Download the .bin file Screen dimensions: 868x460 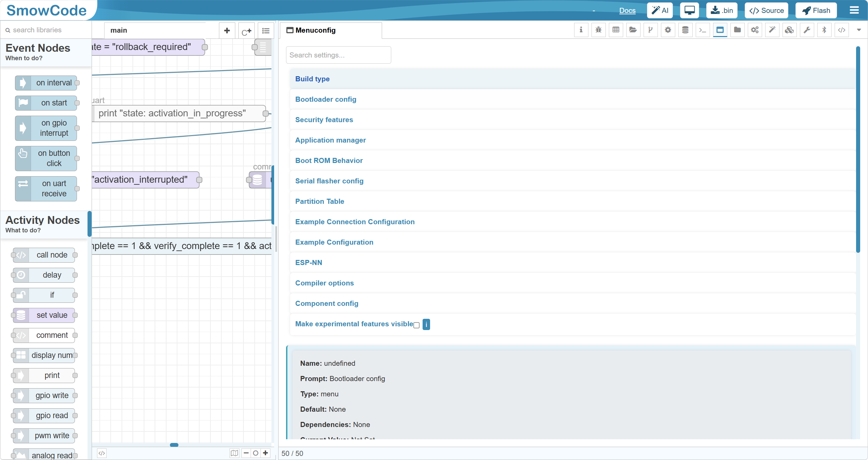(722, 10)
